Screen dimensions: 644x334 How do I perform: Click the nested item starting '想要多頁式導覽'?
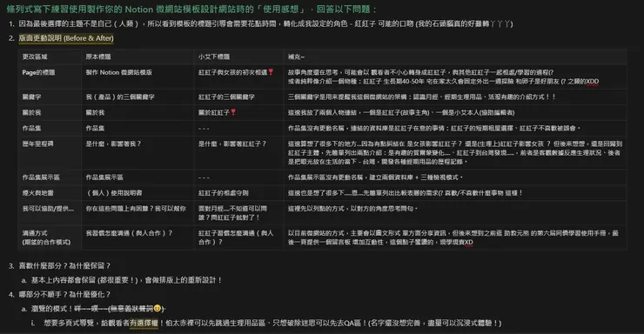point(272,324)
